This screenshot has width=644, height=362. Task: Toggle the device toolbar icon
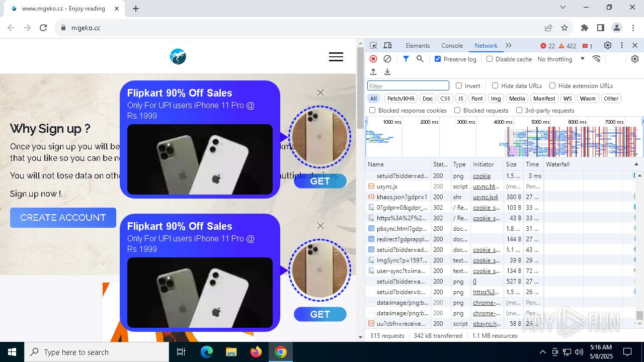click(387, 45)
